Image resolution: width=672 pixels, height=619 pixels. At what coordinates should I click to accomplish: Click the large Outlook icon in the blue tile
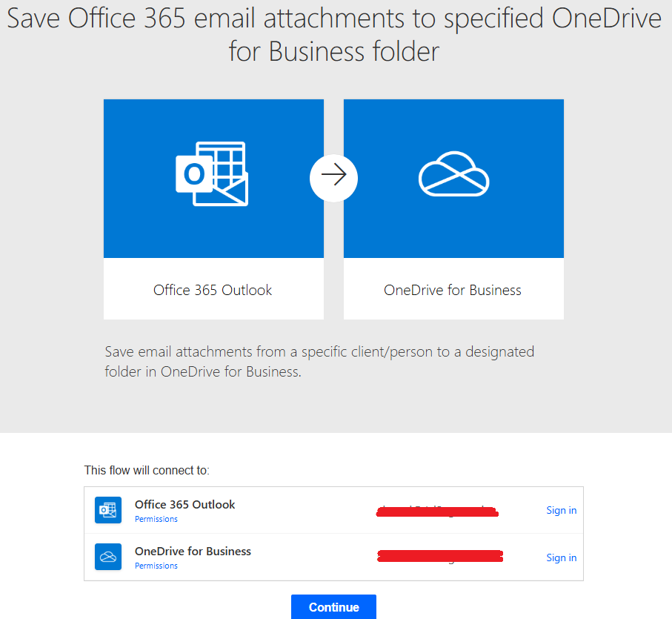point(212,173)
